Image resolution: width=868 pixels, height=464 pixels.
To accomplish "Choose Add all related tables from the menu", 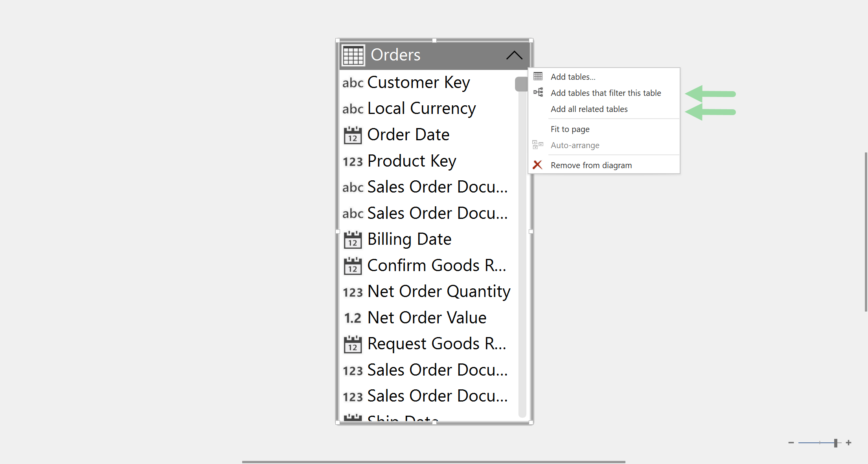I will coord(589,109).
